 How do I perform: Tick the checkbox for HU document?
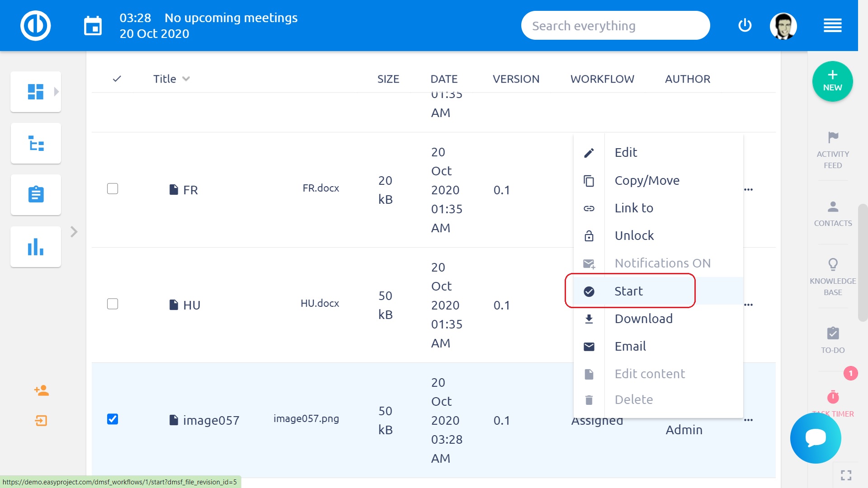pyautogui.click(x=113, y=304)
